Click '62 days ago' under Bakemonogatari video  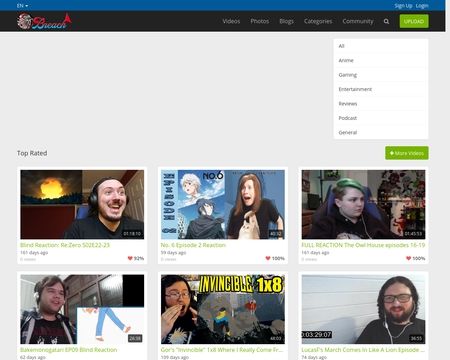(x=33, y=357)
